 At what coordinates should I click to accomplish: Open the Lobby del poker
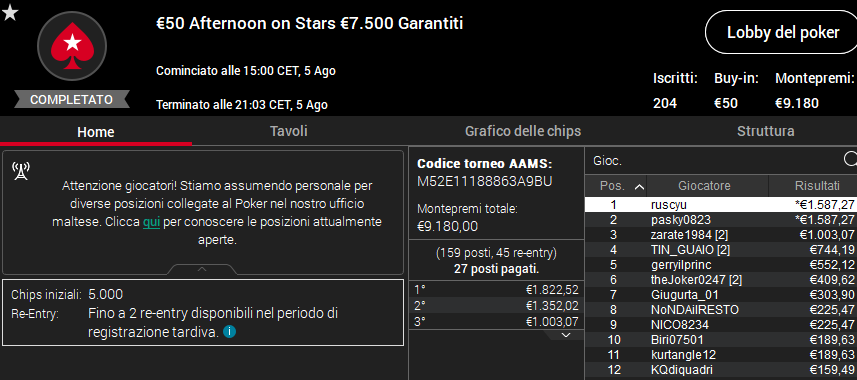pos(783,32)
